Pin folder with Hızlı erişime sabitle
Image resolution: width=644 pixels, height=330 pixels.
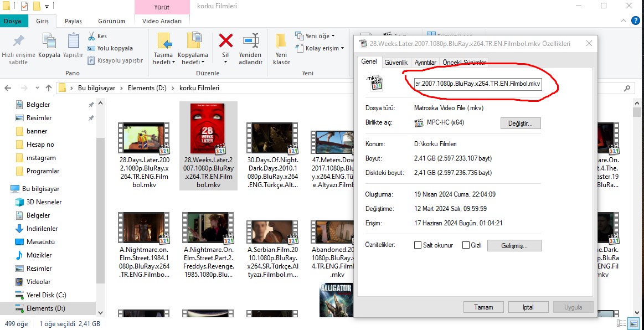coord(18,50)
